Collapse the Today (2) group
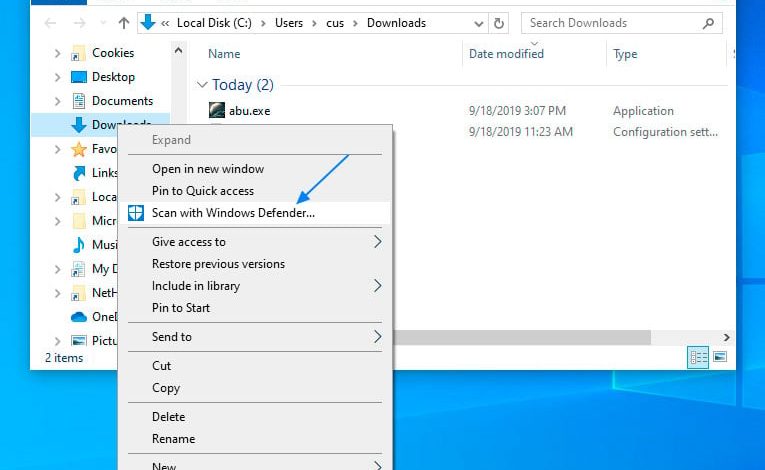765x470 pixels. click(x=202, y=85)
